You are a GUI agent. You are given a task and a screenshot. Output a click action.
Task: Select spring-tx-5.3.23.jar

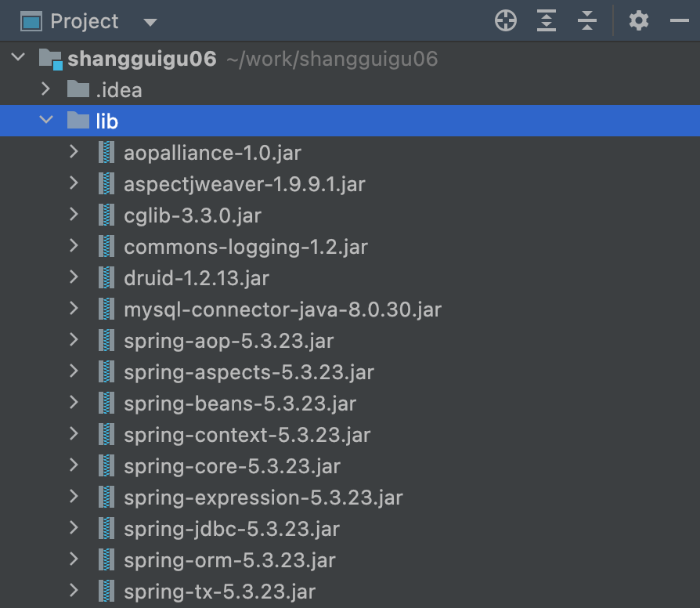[x=219, y=592]
